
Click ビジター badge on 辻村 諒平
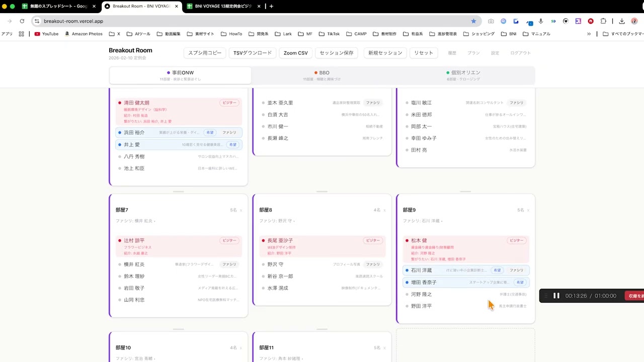pos(229,241)
